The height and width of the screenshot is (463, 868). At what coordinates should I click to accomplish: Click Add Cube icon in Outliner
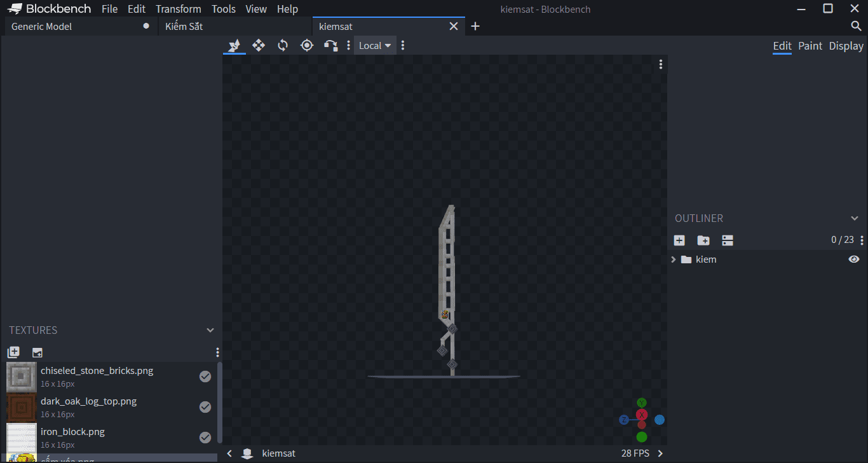679,240
